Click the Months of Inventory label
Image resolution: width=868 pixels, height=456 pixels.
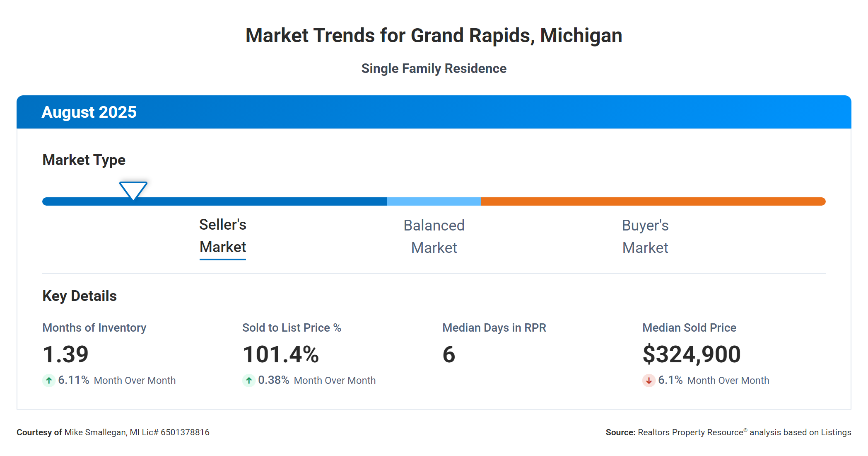point(94,327)
